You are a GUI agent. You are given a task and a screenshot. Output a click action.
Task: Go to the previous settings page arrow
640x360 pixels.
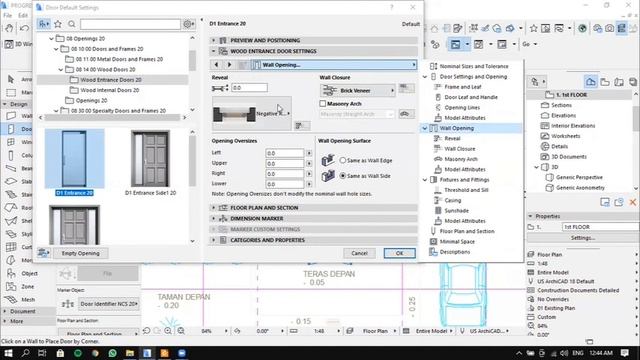click(x=216, y=65)
